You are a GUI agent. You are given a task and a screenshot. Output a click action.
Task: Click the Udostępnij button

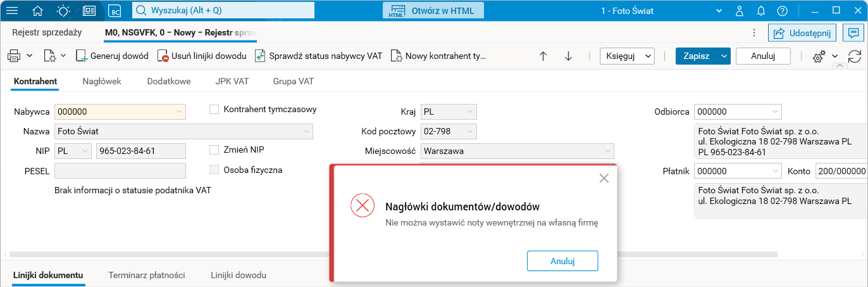coord(803,32)
